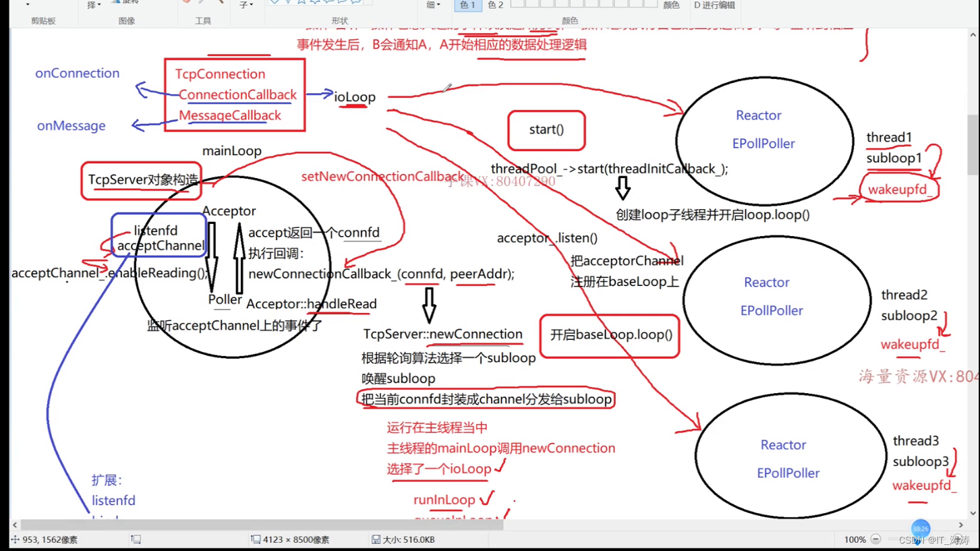Click the thread1 label
The image size is (980, 551).
(889, 138)
